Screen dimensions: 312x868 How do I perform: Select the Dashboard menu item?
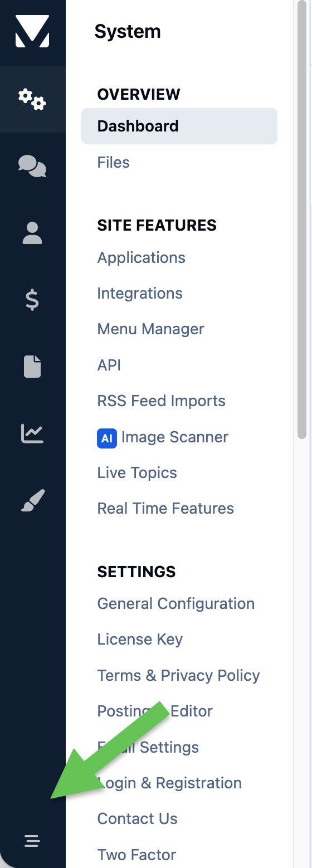tap(179, 126)
